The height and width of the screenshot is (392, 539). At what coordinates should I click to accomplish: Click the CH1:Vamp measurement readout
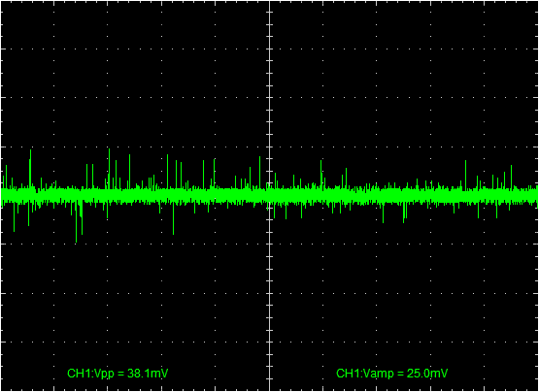[392, 374]
